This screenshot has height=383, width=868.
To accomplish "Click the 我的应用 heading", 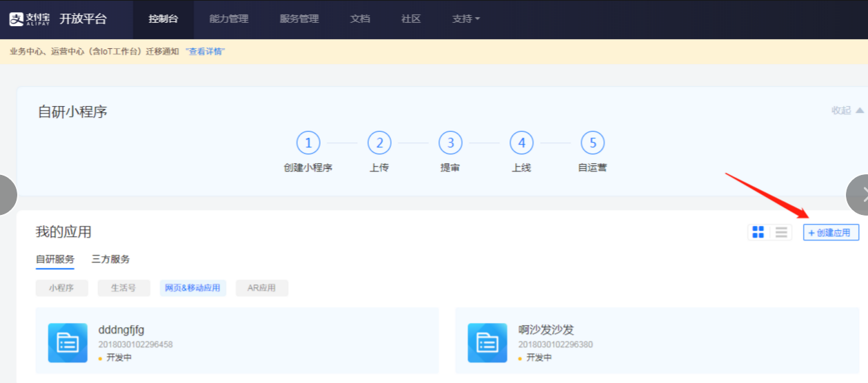I will [x=63, y=232].
